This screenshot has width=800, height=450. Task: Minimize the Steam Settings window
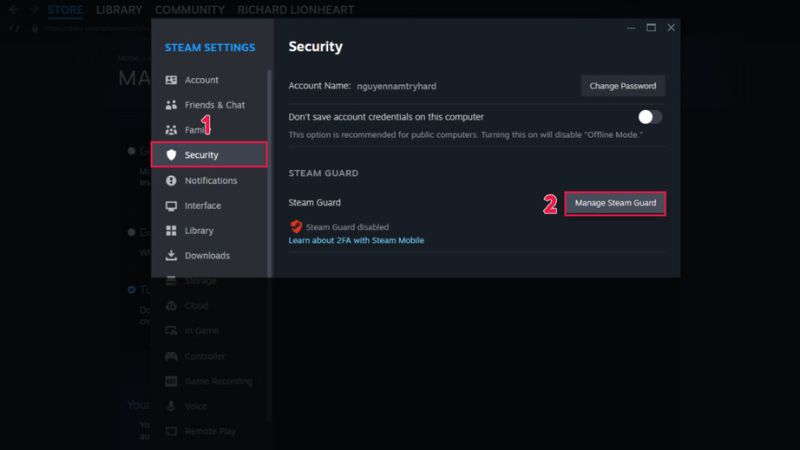coord(631,28)
